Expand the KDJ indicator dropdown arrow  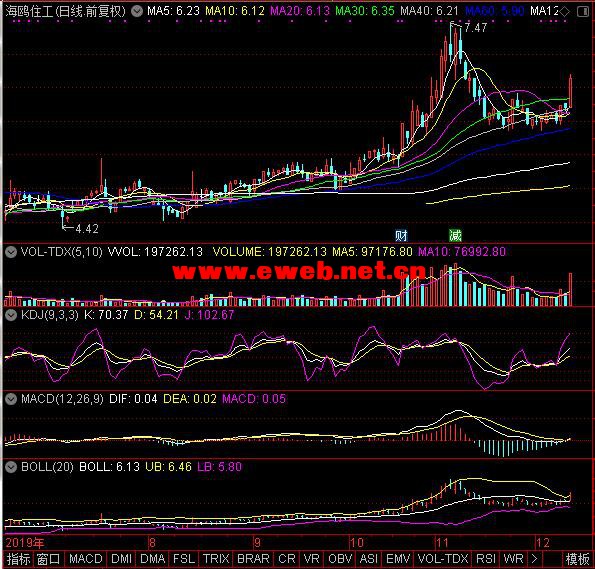tap(11, 315)
